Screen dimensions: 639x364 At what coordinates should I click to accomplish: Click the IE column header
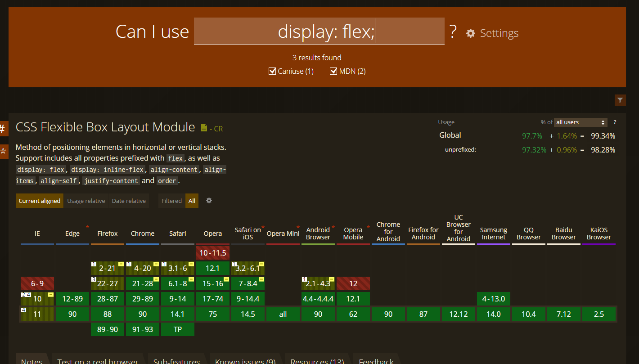[x=37, y=234]
